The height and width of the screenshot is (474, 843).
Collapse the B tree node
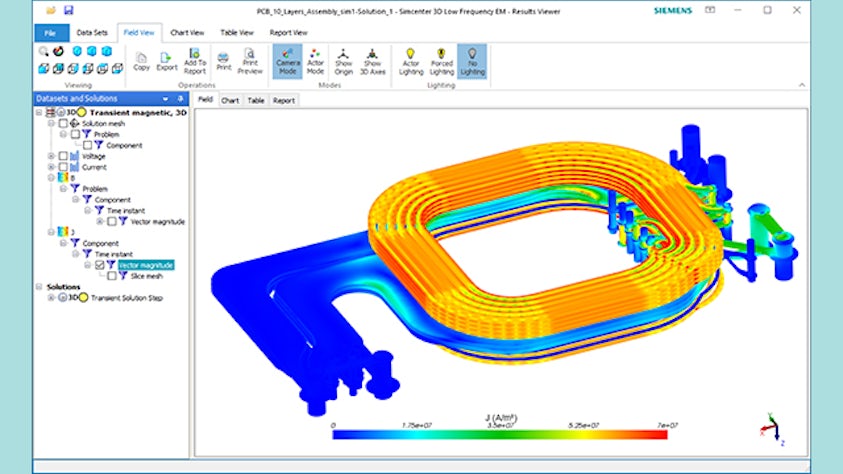[x=51, y=177]
